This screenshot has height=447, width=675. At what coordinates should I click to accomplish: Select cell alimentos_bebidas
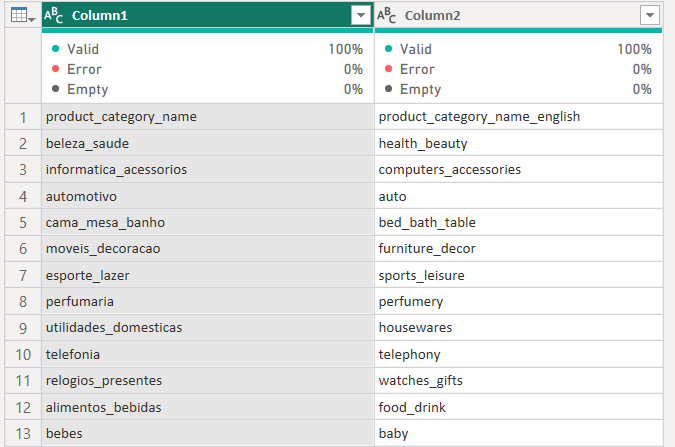click(x=207, y=407)
